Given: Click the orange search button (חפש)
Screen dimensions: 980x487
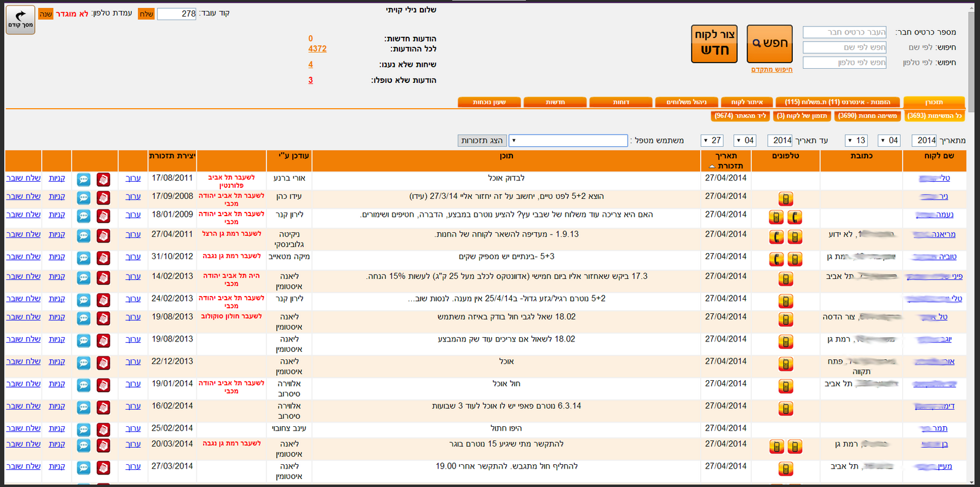Looking at the screenshot, I should tap(770, 44).
